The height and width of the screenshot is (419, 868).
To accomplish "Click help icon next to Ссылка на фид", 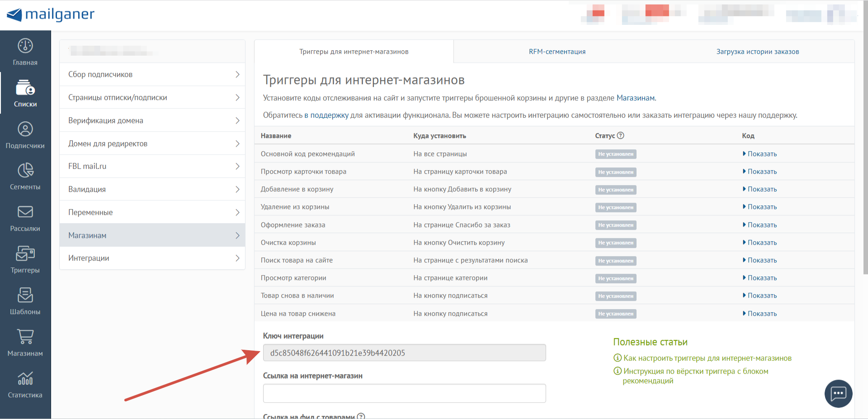I will tap(361, 416).
